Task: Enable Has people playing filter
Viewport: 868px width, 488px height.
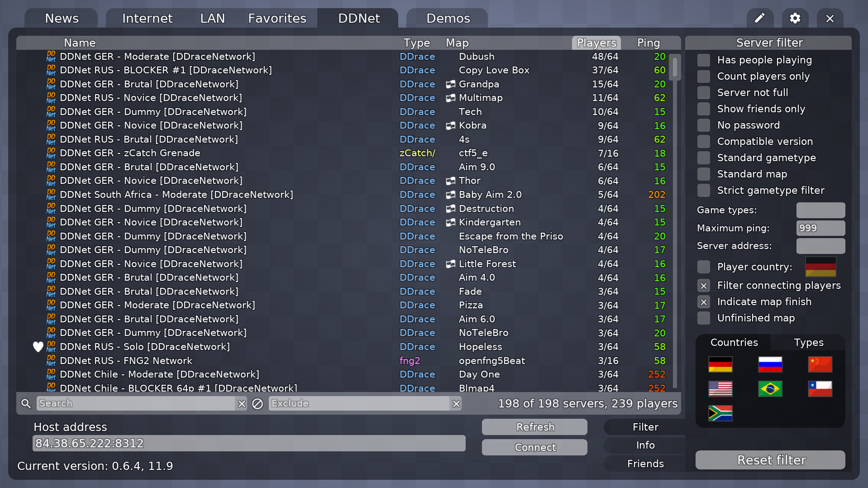Action: [x=704, y=60]
